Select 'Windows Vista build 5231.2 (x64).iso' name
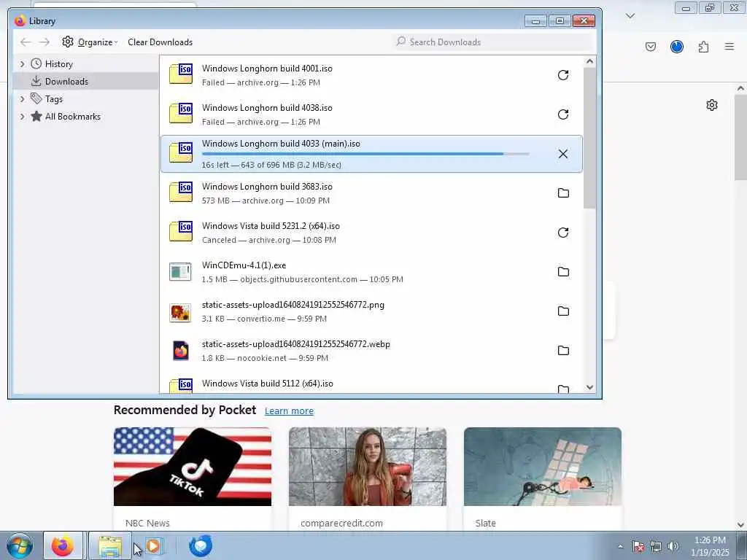 click(x=271, y=226)
